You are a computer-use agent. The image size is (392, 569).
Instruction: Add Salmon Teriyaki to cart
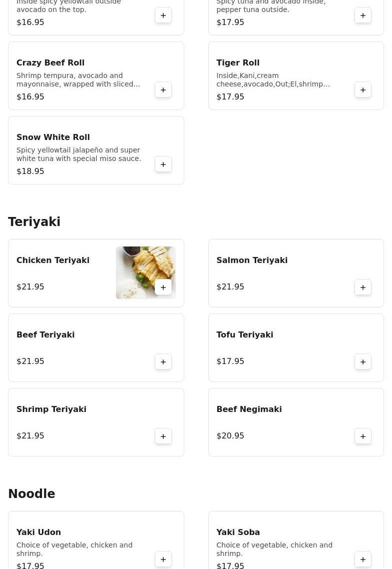[363, 287]
